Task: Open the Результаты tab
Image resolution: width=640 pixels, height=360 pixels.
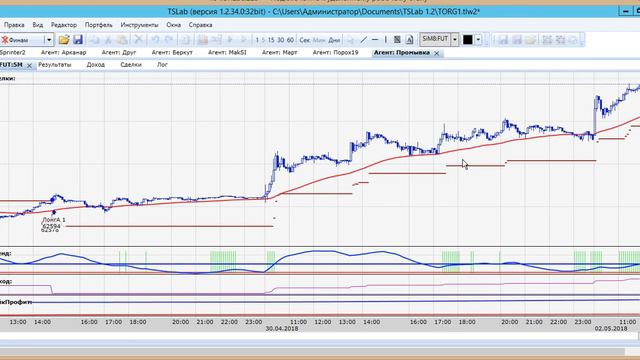Action: (55, 65)
